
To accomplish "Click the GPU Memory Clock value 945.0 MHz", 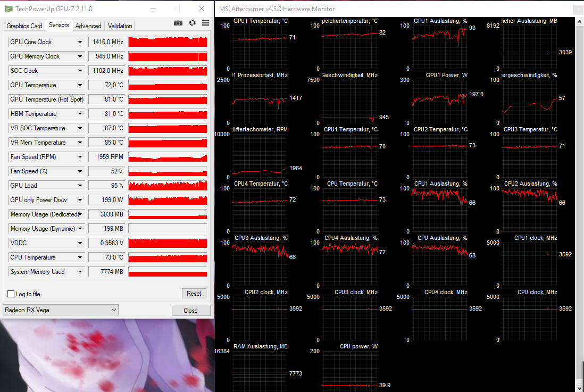I will pos(107,56).
